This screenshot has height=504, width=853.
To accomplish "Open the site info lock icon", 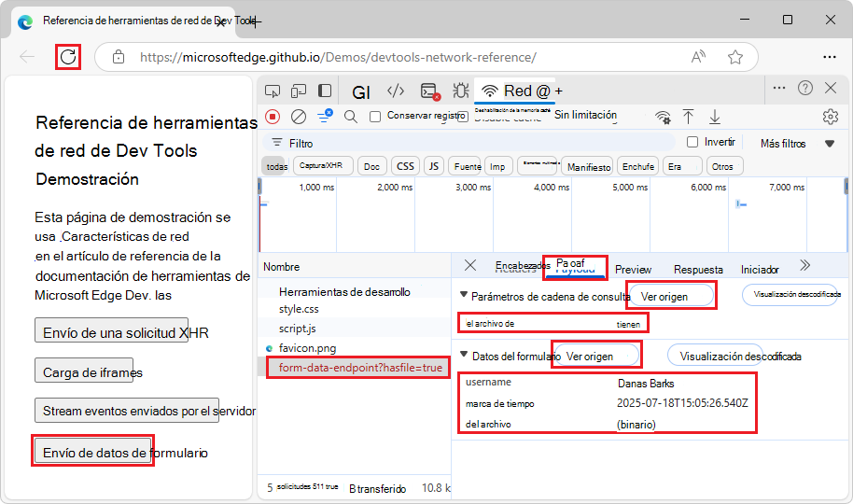I will coord(118,57).
